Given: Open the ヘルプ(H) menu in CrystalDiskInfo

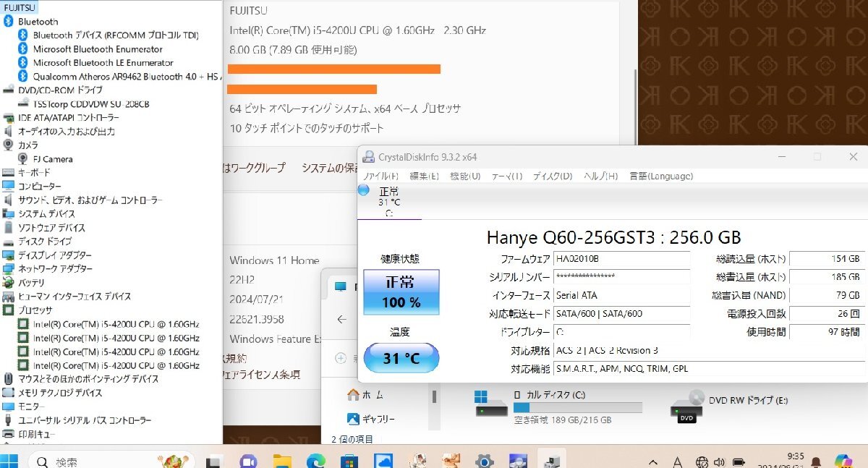Looking at the screenshot, I should point(600,176).
